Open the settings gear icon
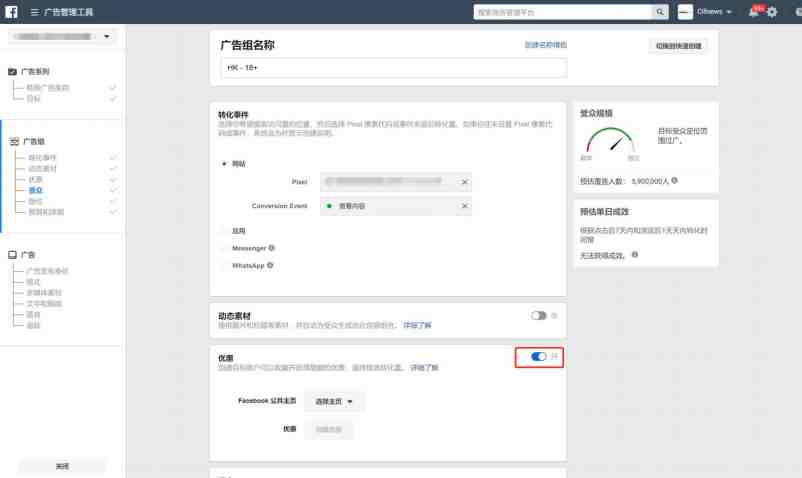802x478 pixels. 772,12
